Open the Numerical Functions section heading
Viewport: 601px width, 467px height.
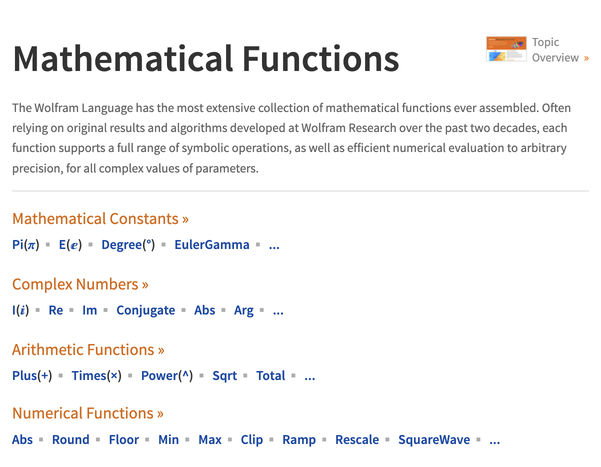pos(87,413)
